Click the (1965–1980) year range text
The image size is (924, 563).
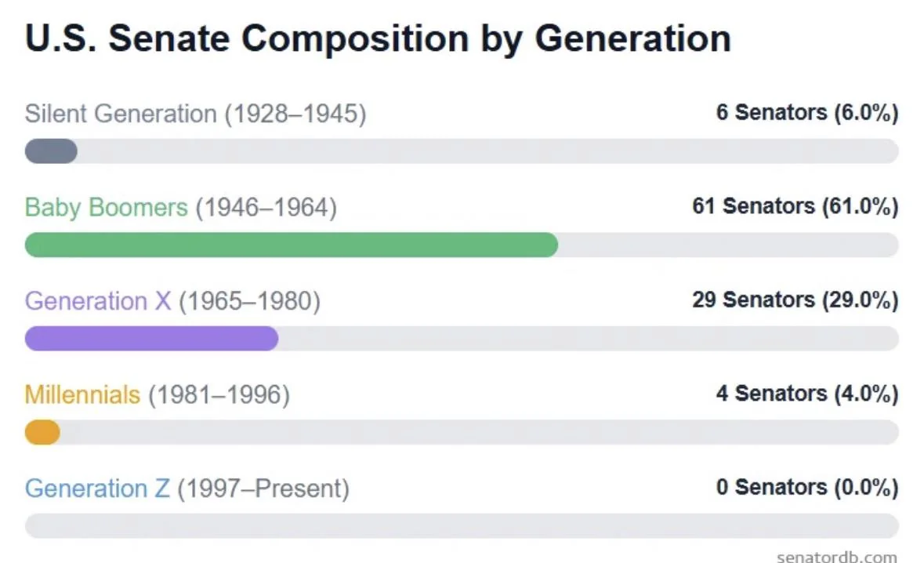tap(249, 301)
